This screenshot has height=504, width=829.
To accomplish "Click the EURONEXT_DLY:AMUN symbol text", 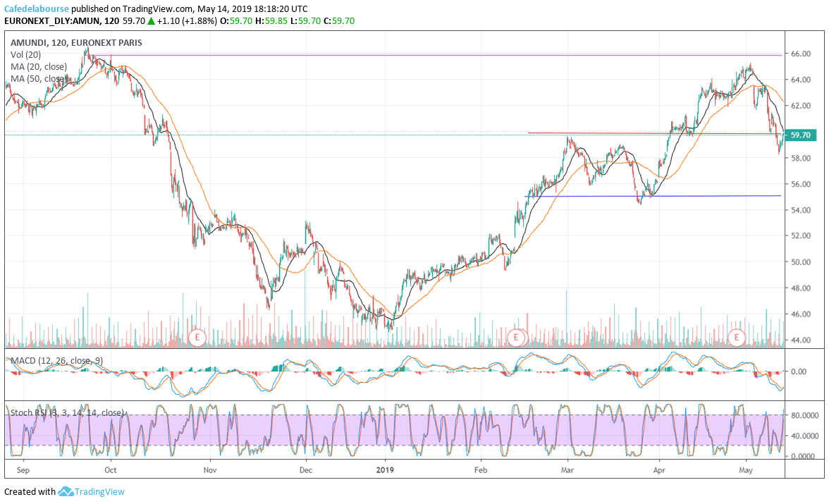I will pos(62,21).
